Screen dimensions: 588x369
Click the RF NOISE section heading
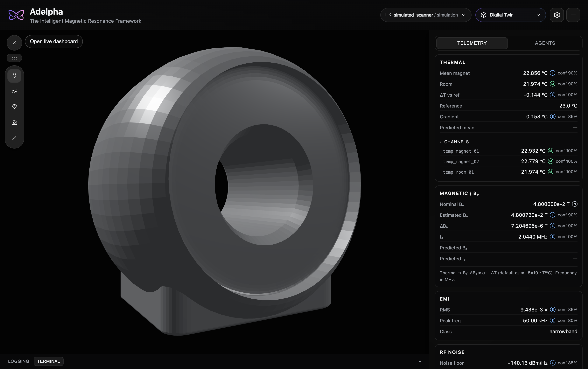[x=452, y=352]
